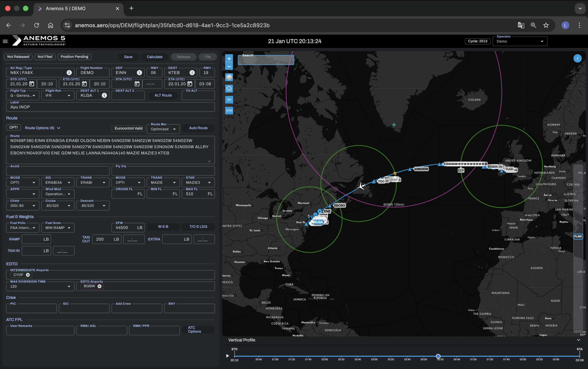Click the hamburger menu icon
The height and width of the screenshot is (369, 588).
5,41
